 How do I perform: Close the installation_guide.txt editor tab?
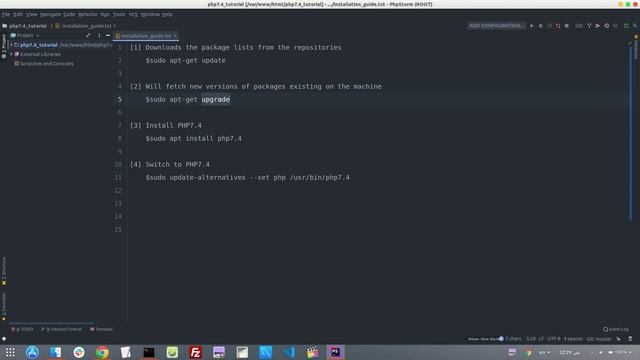click(175, 36)
